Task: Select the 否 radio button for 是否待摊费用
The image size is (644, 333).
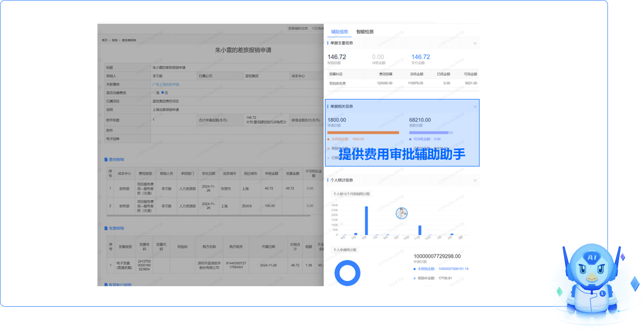Action: pyautogui.click(x=163, y=93)
